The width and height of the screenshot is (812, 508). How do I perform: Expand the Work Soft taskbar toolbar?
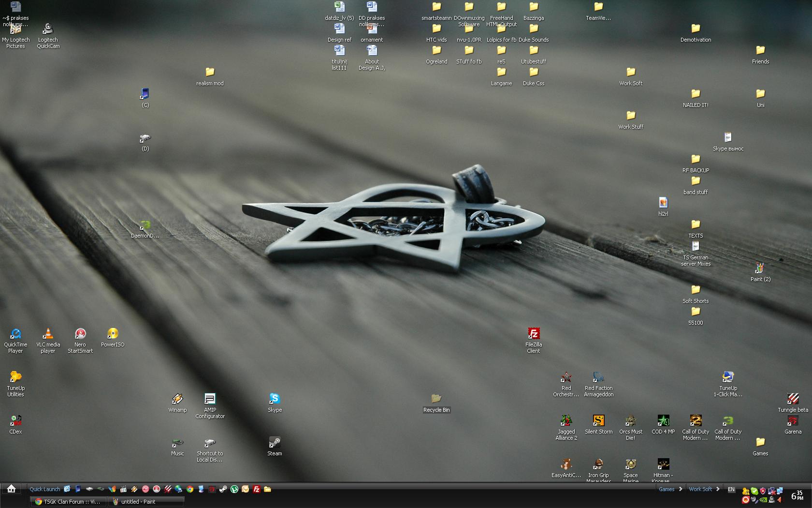719,489
